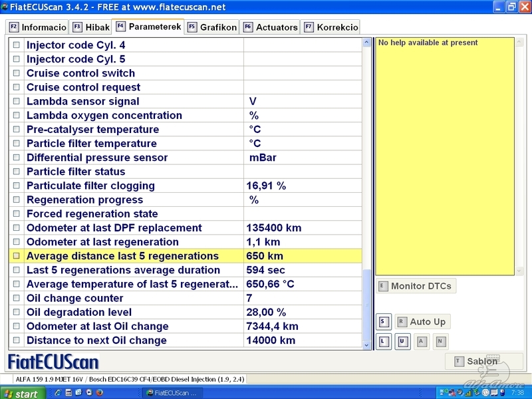Click the value "7344,4 km"

[x=273, y=327]
